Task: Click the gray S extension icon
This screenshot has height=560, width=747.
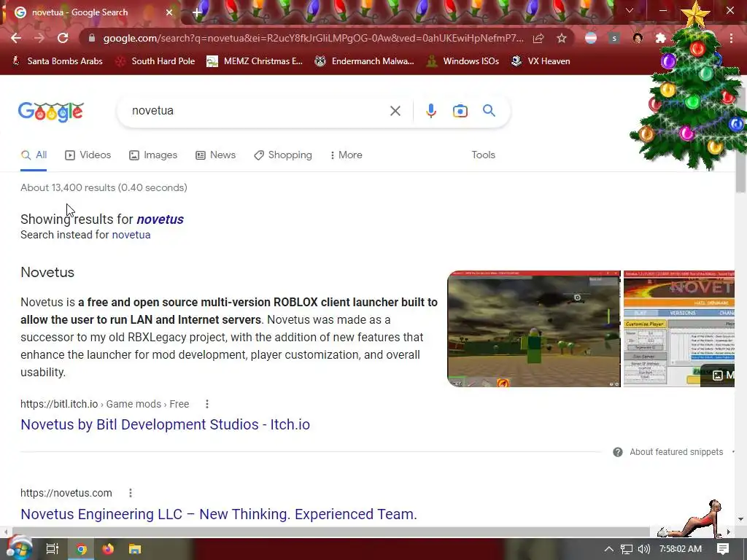Action: point(614,38)
